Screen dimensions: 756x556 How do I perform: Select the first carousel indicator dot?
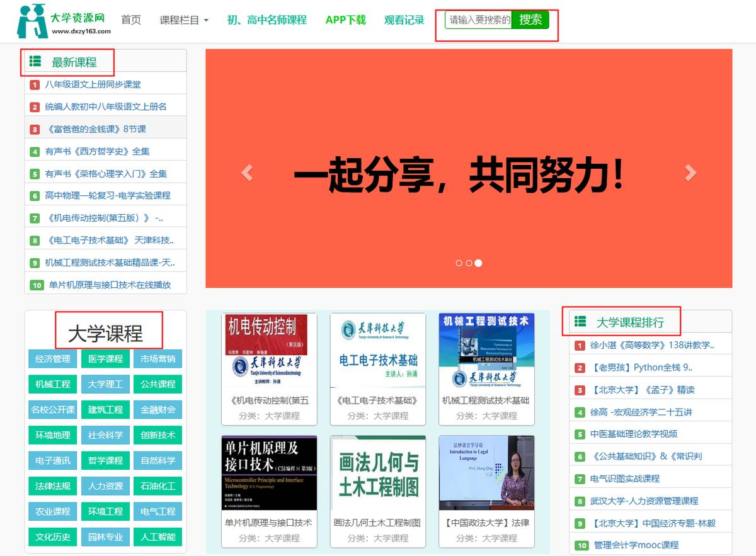pyautogui.click(x=459, y=263)
